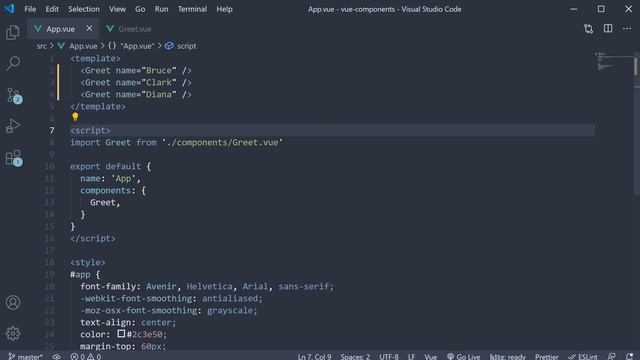This screenshot has width=640, height=360.
Task: Open the Explorer view in activity bar
Action: click(x=13, y=32)
